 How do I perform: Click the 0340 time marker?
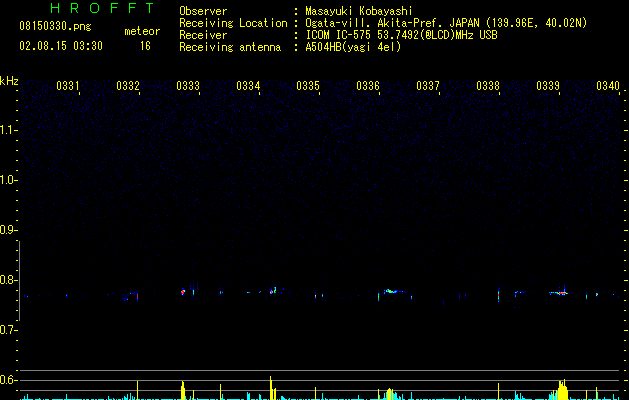tap(608, 86)
